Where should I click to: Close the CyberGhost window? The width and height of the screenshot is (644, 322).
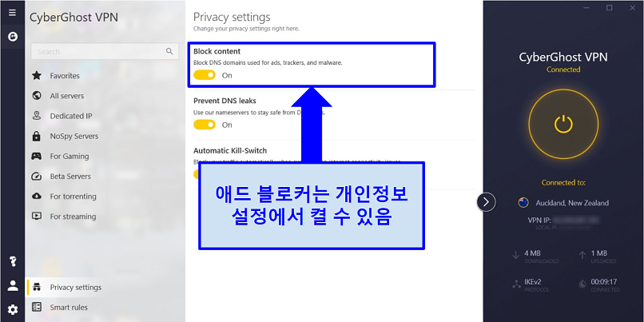pos(633,8)
